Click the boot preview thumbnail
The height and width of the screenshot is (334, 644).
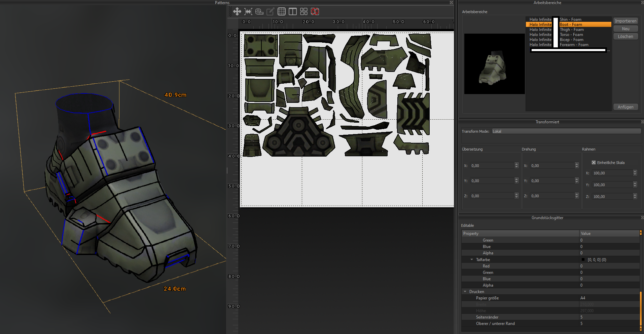494,64
